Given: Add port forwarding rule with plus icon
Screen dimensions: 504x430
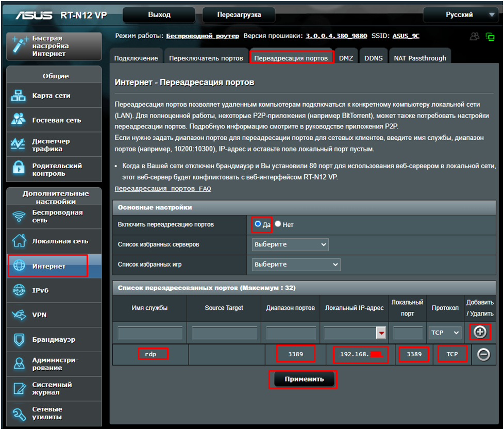Looking at the screenshot, I should click(480, 332).
